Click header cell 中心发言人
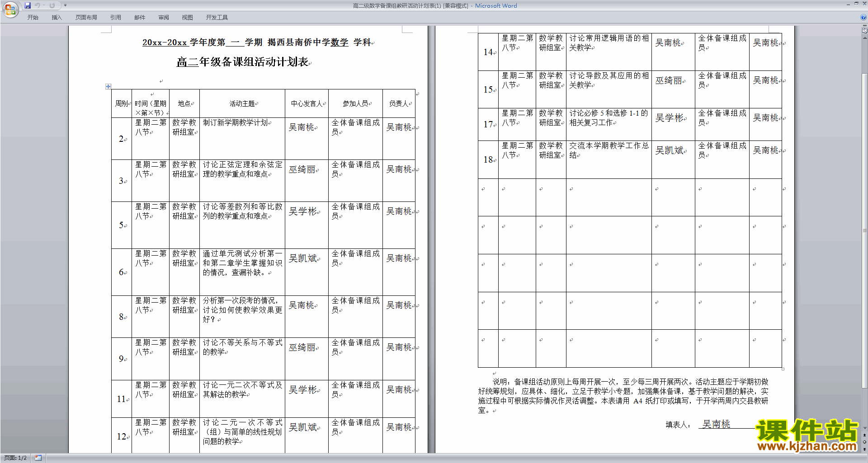 pos(306,103)
